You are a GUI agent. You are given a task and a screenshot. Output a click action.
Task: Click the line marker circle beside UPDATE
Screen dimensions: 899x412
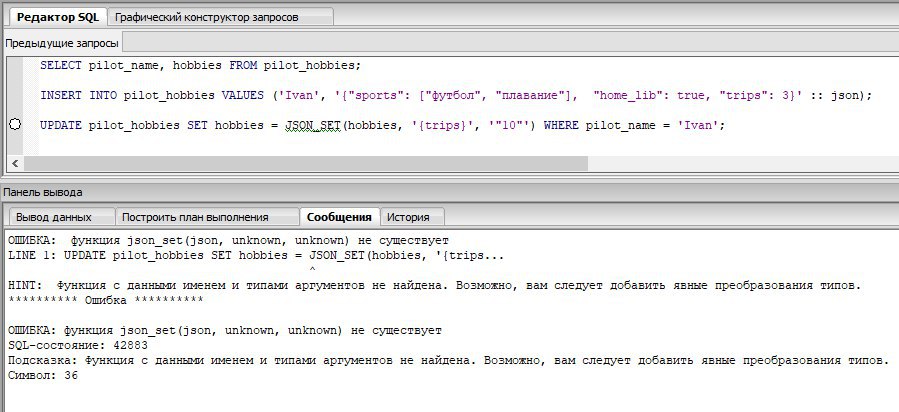point(15,125)
